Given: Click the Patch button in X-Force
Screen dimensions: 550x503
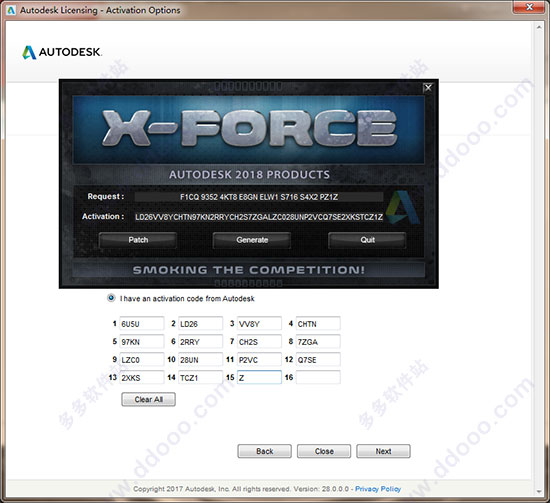Looking at the screenshot, I should click(x=138, y=240).
